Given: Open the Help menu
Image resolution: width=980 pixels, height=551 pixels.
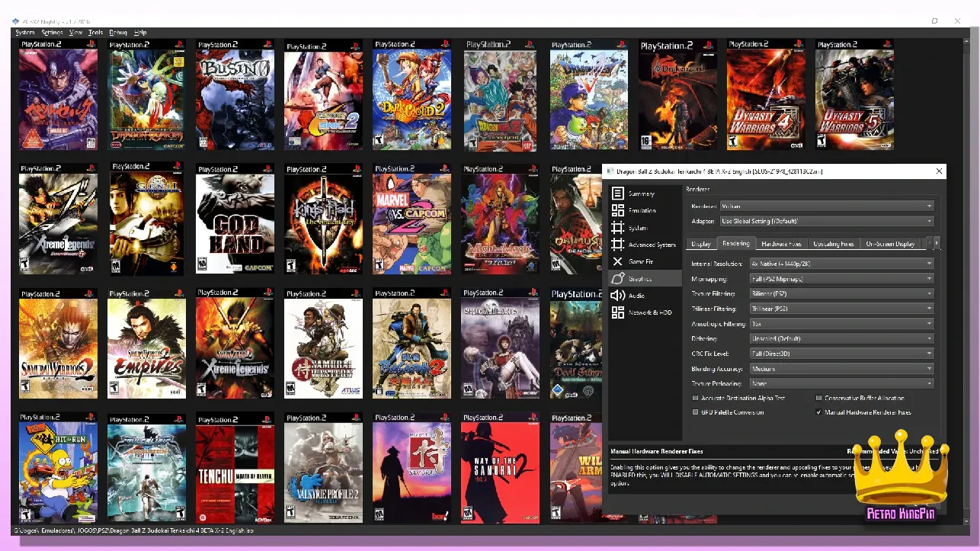Looking at the screenshot, I should (x=140, y=33).
